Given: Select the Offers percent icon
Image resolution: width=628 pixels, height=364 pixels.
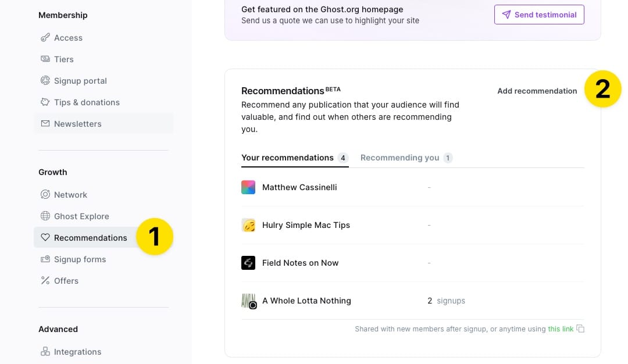Looking at the screenshot, I should coord(45,280).
